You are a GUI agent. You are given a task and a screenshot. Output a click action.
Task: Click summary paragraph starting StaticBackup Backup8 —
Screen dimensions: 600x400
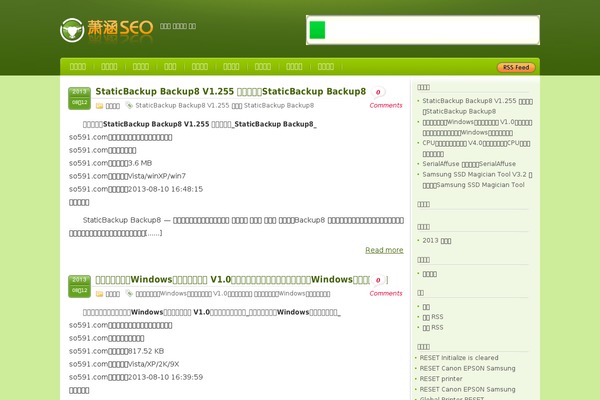tap(236, 227)
